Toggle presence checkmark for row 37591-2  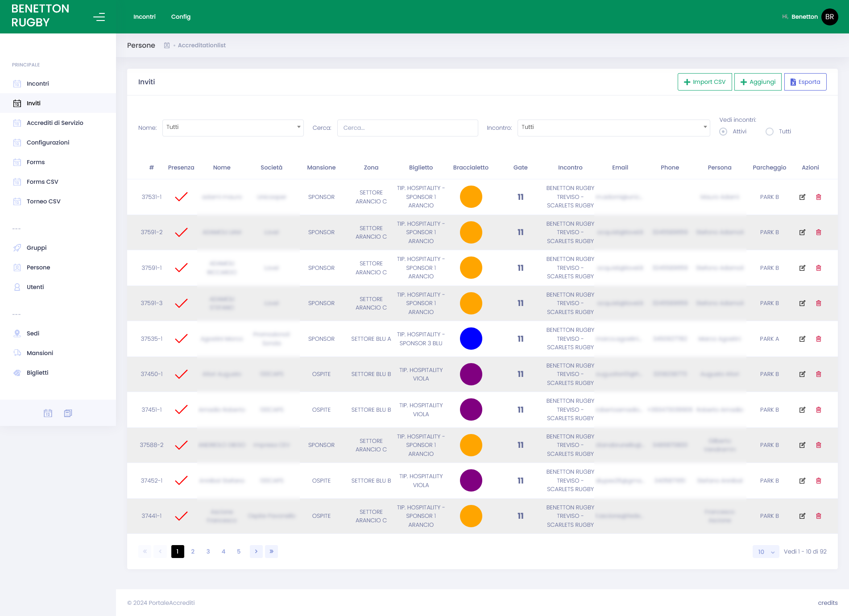tap(181, 232)
